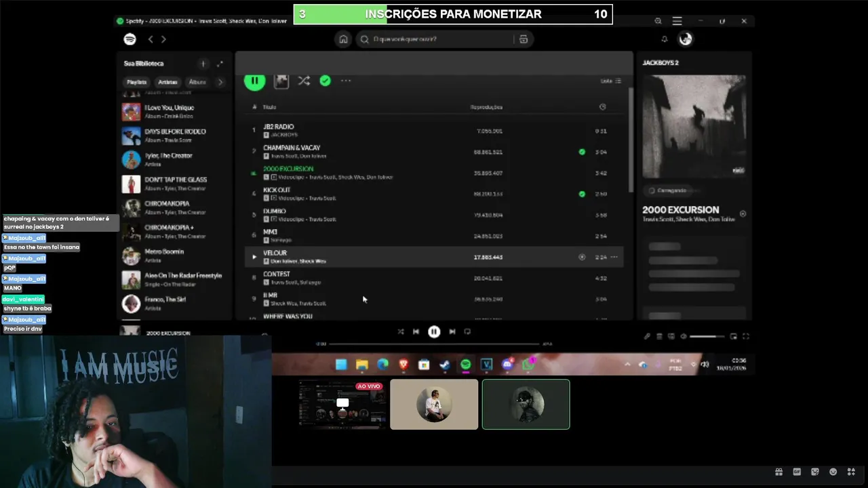Open the user profile avatar
This screenshot has height=488, width=868.
click(686, 39)
